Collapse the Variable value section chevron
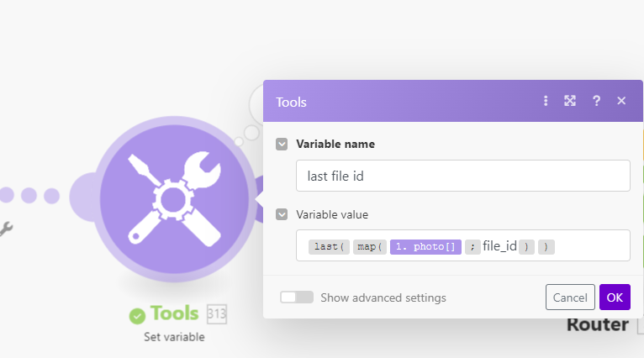644x358 pixels. click(282, 214)
